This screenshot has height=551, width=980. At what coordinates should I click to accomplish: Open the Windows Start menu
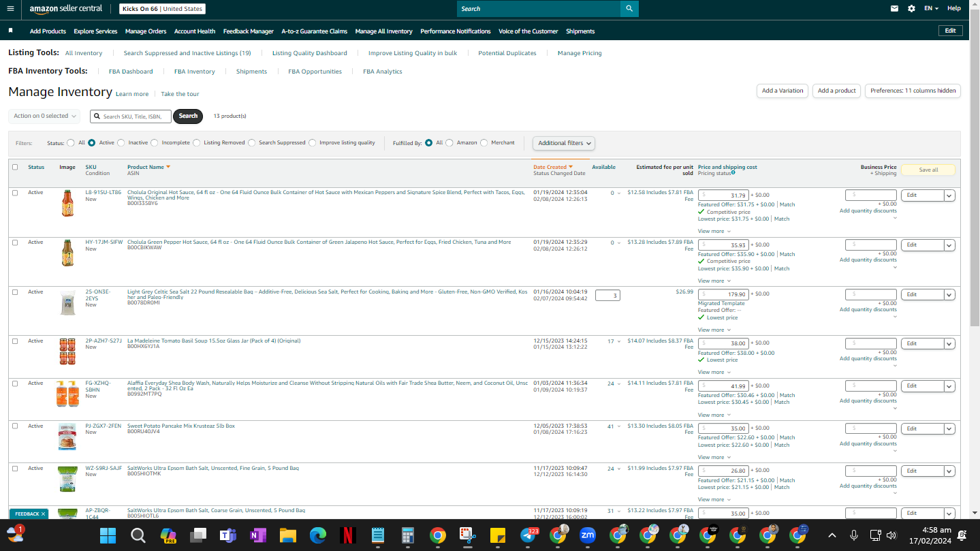click(108, 535)
